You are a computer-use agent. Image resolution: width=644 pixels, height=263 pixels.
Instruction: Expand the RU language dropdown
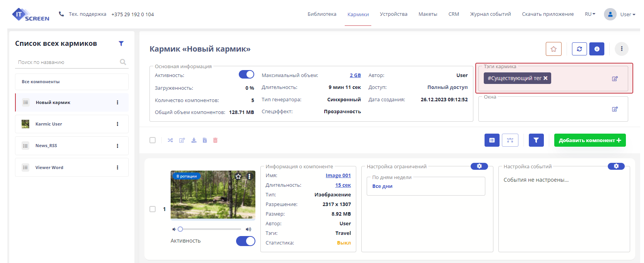(590, 14)
